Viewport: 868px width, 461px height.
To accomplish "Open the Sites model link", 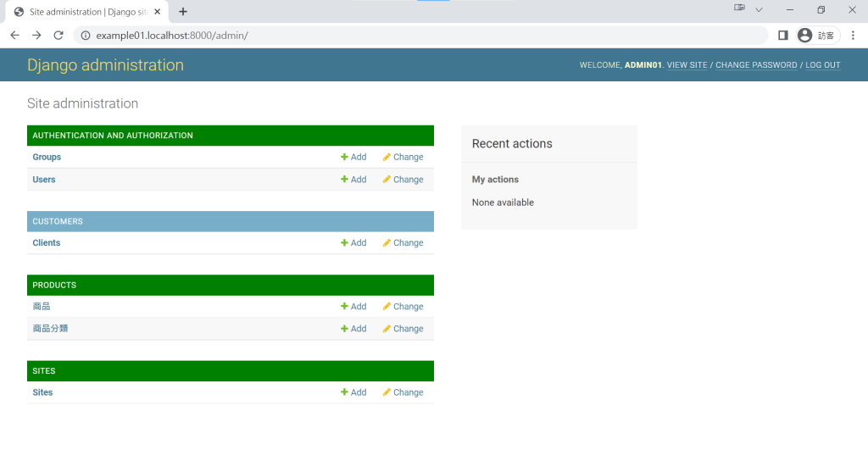I will click(42, 392).
